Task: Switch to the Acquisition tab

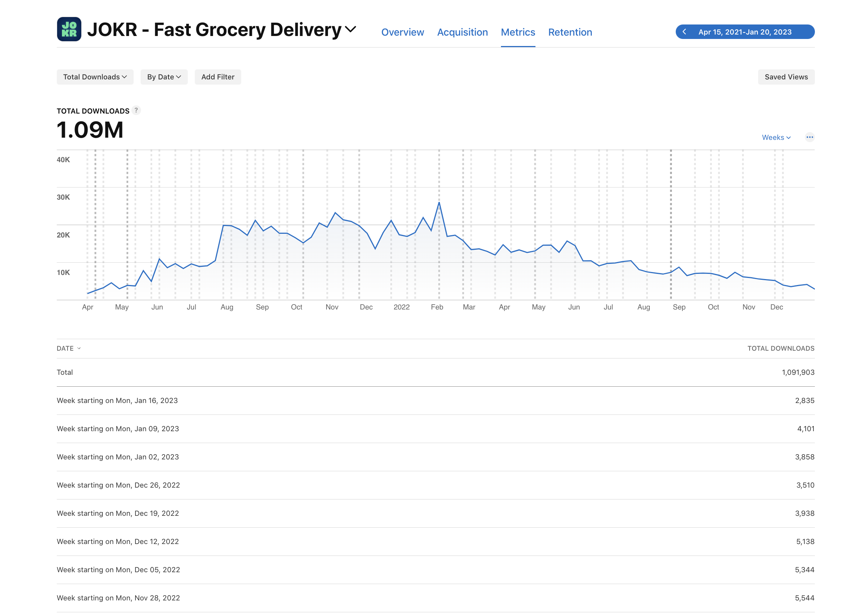Action: tap(462, 32)
